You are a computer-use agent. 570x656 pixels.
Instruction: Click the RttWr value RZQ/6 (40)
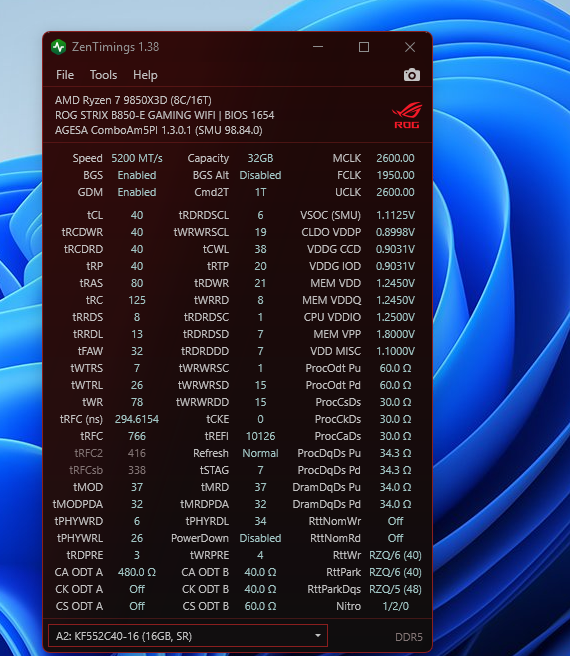[x=395, y=555]
